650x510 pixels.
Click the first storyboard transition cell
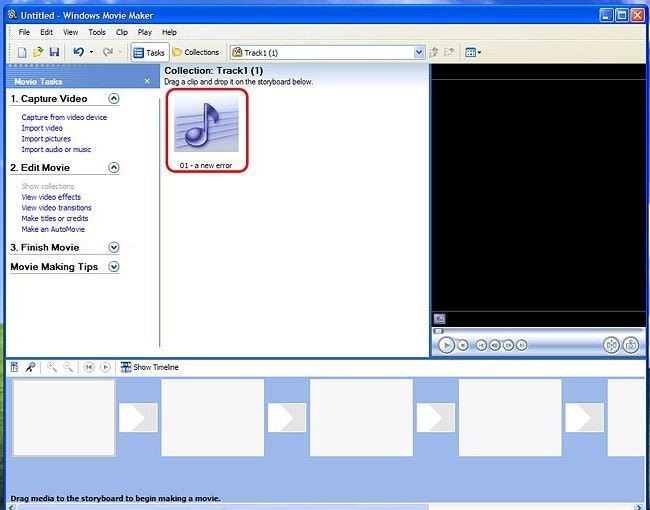(x=138, y=418)
